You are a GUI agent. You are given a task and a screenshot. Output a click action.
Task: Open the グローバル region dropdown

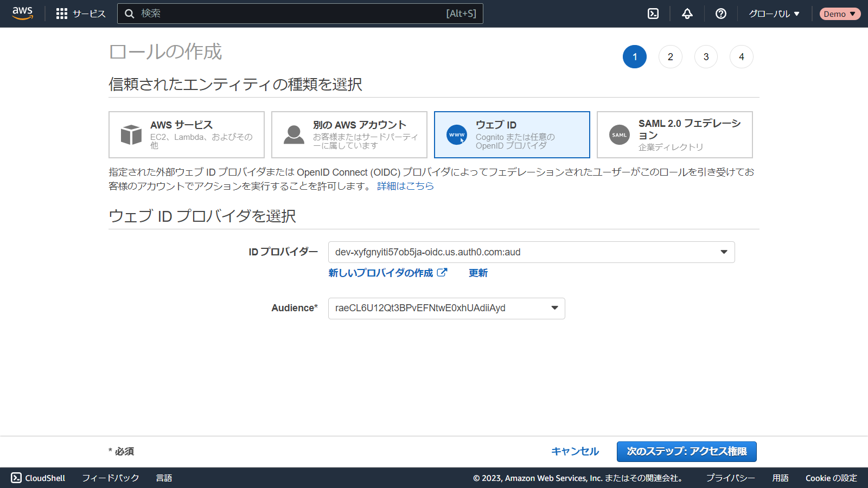tap(774, 14)
